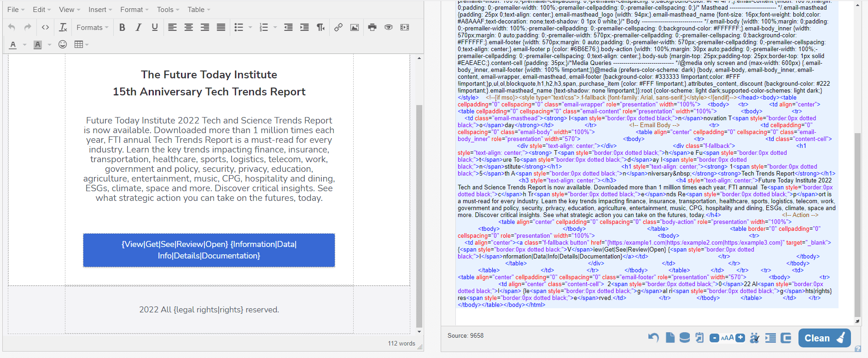Click the Clean button
The height and width of the screenshot is (358, 868).
pos(824,338)
